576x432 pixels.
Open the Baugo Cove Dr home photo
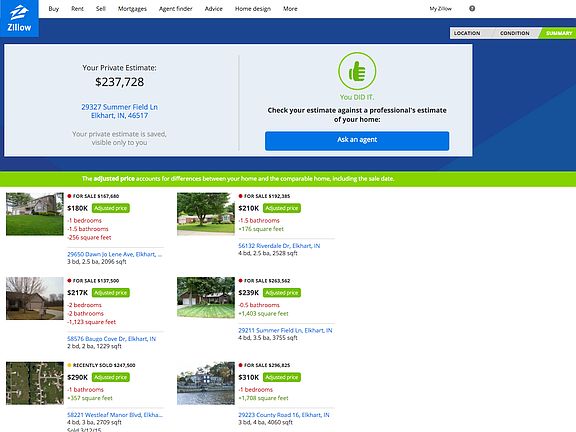point(35,298)
